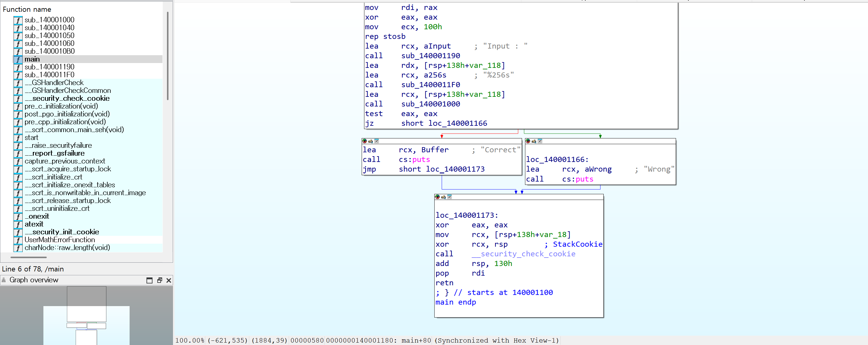The image size is (868, 345).
Task: Open the node color picker on the Correct block
Action: tap(364, 141)
